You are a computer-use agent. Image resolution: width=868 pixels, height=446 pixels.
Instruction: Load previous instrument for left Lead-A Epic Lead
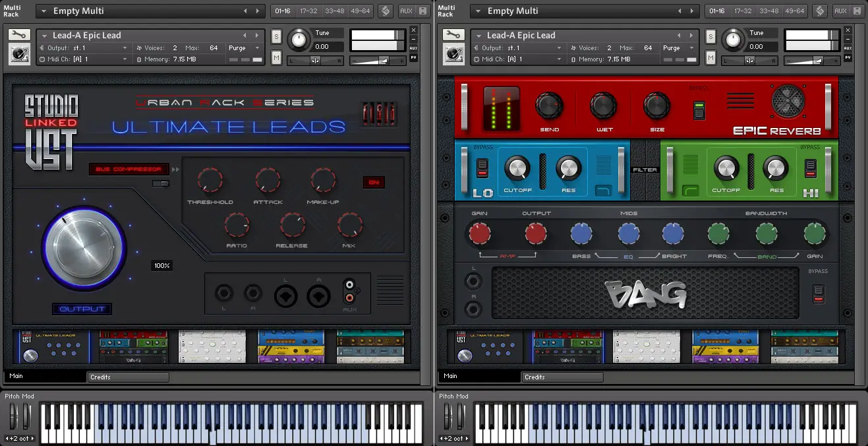(245, 36)
